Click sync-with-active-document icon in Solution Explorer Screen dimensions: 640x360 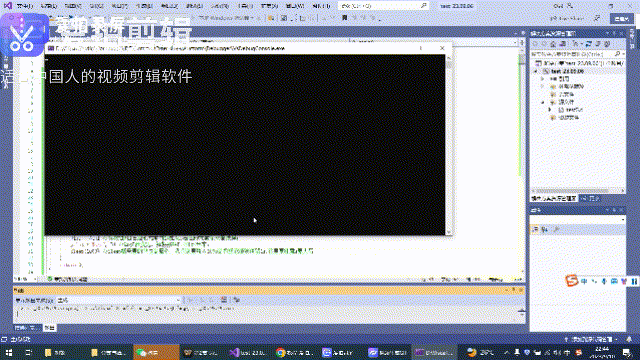[x=589, y=44]
